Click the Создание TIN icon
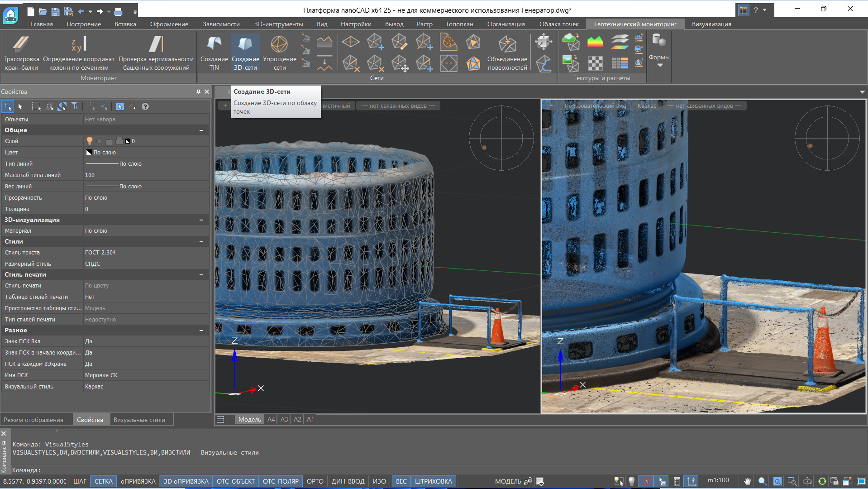The image size is (868, 489). (x=214, y=44)
